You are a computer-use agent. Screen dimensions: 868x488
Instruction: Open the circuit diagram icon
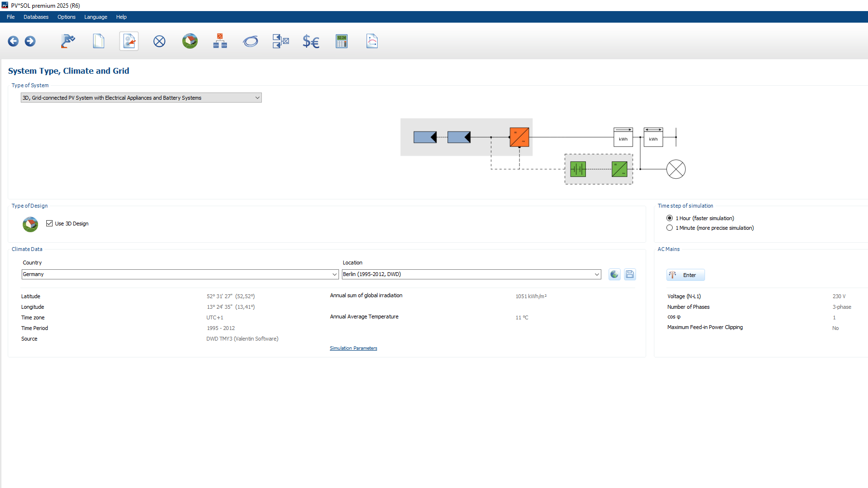(x=280, y=41)
